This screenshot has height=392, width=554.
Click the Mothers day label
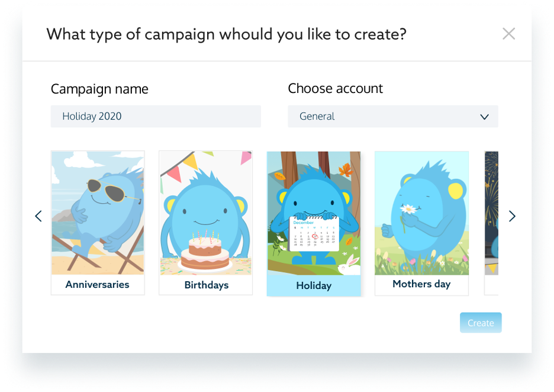[421, 284]
